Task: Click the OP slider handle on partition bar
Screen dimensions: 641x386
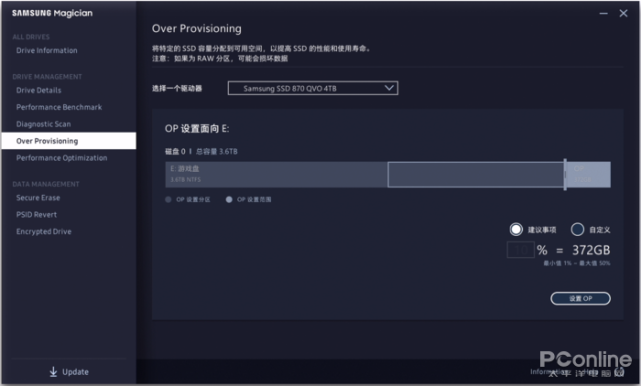Action: pos(565,175)
